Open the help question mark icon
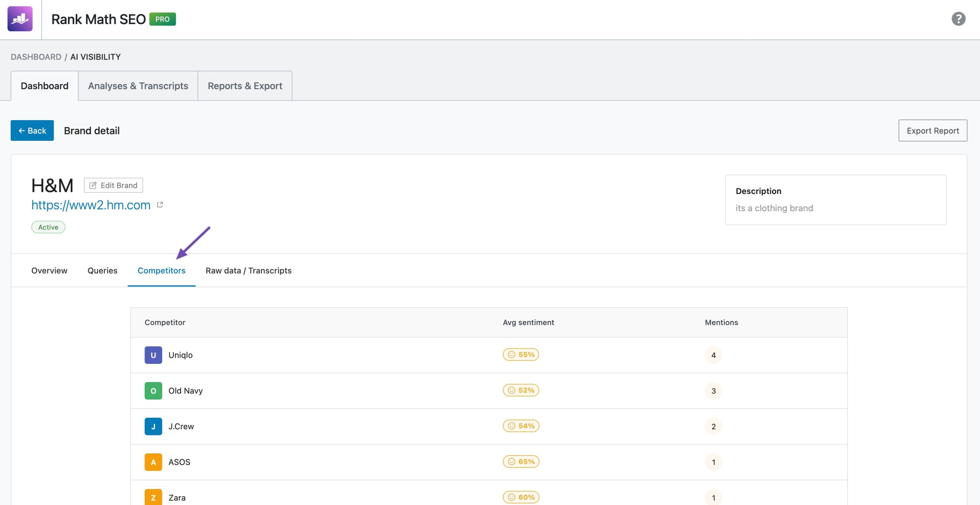 point(958,19)
